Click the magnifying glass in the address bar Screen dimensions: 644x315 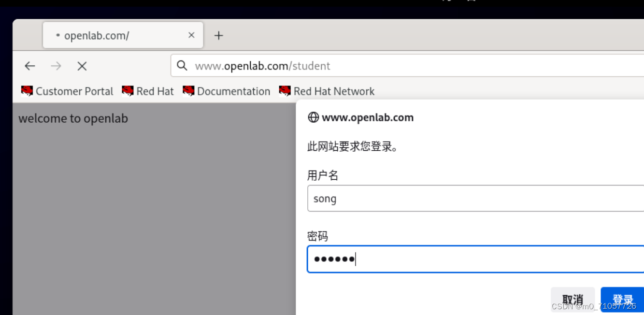181,65
